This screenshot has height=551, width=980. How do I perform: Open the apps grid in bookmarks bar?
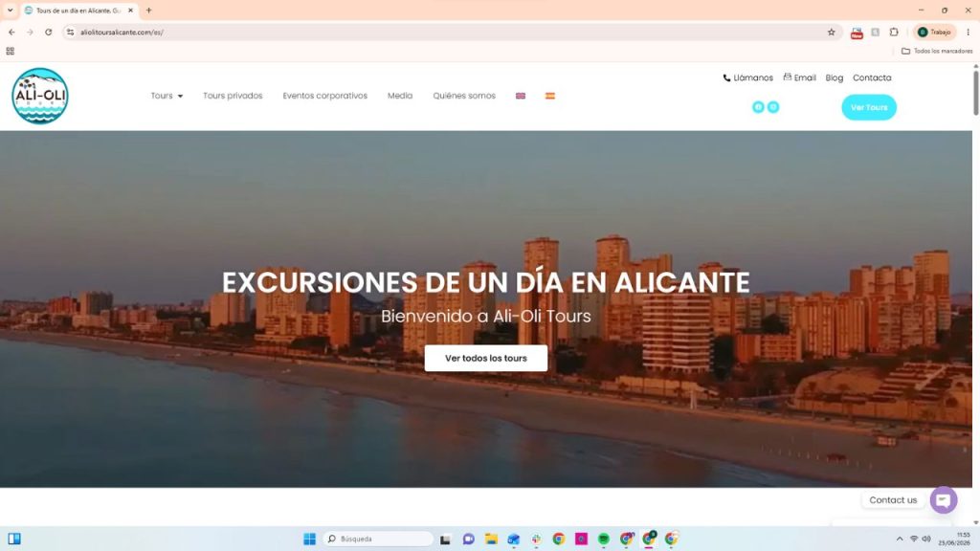(x=10, y=52)
